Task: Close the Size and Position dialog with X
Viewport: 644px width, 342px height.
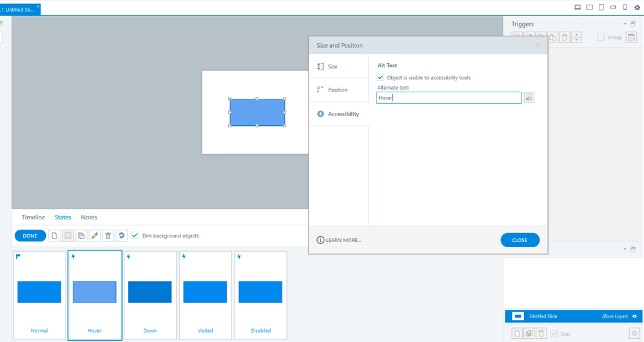Action: coord(538,45)
